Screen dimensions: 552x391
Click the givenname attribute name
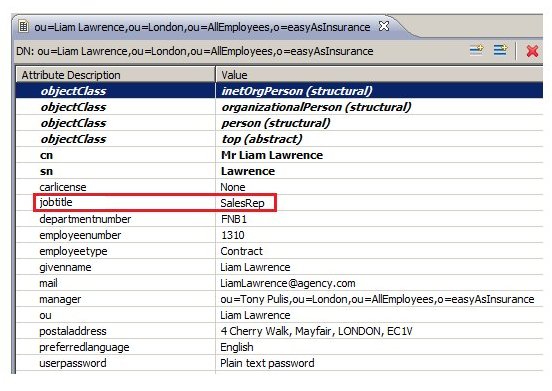click(65, 267)
